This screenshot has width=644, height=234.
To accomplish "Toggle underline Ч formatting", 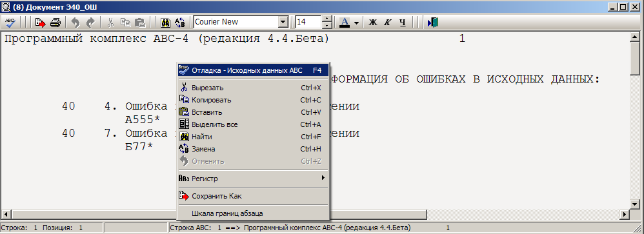I will pos(403,22).
